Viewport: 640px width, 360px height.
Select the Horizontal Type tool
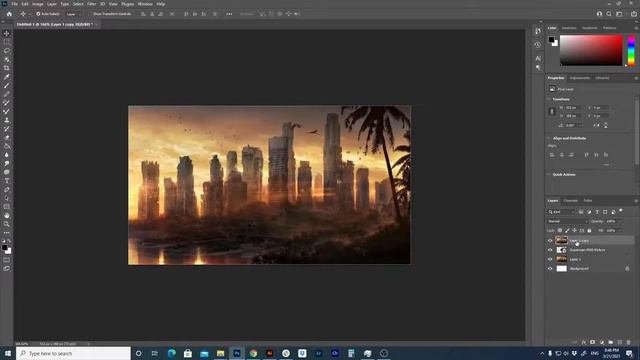pyautogui.click(x=7, y=181)
